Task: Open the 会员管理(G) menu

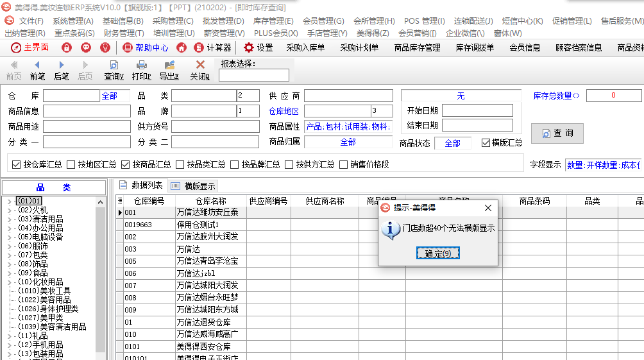Action: coord(324,21)
